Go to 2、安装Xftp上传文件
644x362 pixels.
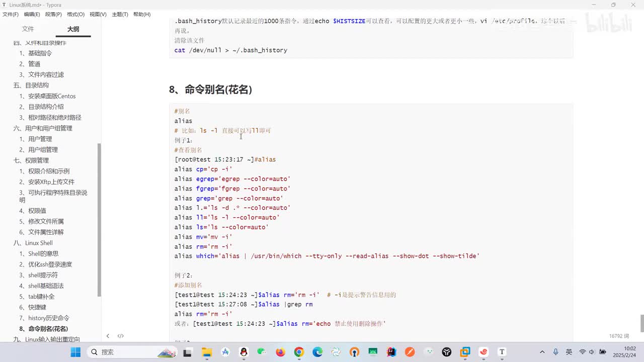point(47,182)
